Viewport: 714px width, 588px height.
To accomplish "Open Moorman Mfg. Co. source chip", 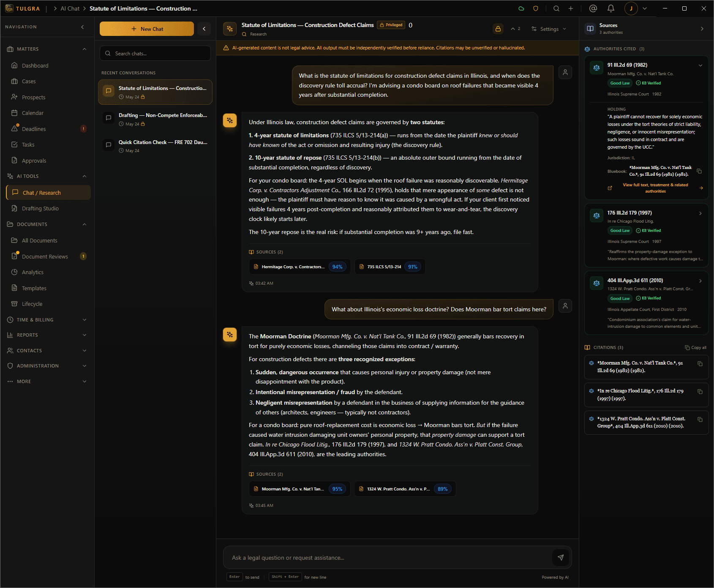I will [x=300, y=489].
